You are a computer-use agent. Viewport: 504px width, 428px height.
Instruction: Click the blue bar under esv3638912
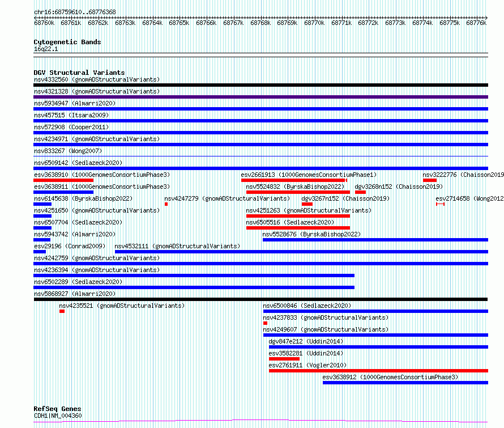coord(405,383)
